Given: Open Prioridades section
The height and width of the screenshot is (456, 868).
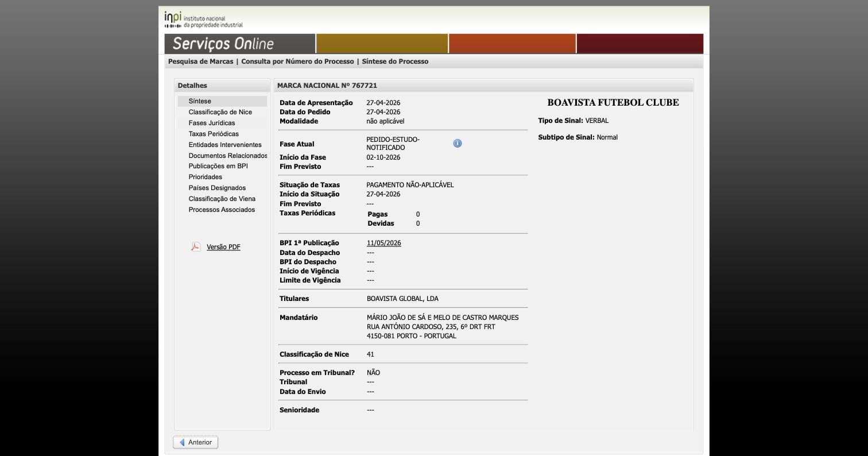Looking at the screenshot, I should [x=206, y=177].
